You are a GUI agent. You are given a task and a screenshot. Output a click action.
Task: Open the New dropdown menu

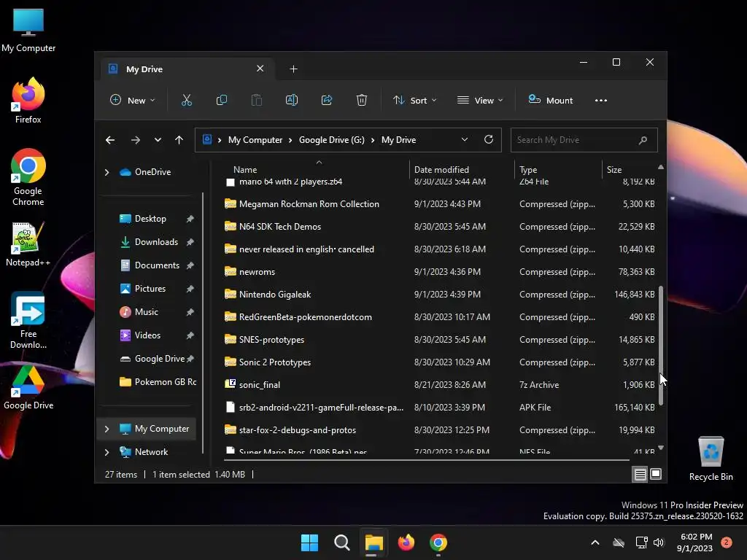tap(133, 101)
